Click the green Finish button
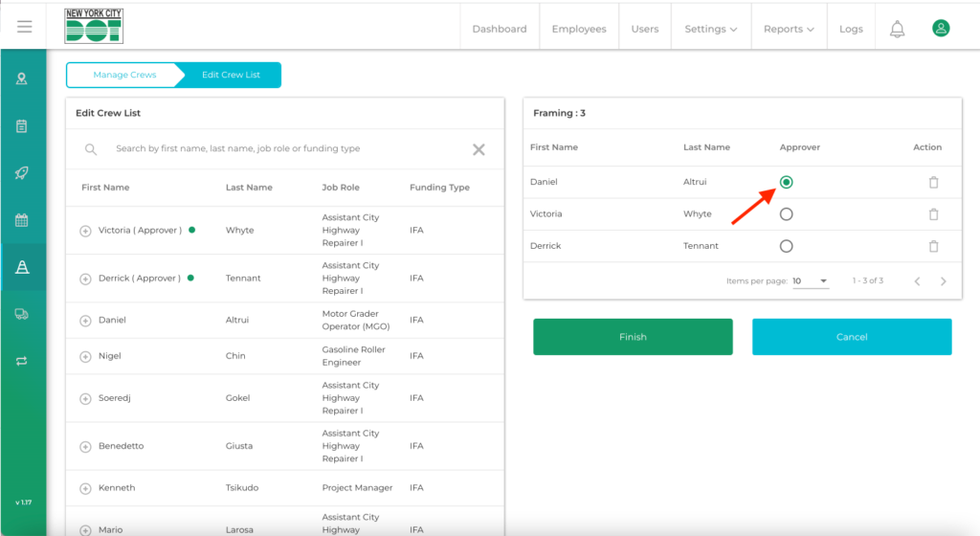Viewport: 980px width, 536px height. click(x=633, y=337)
